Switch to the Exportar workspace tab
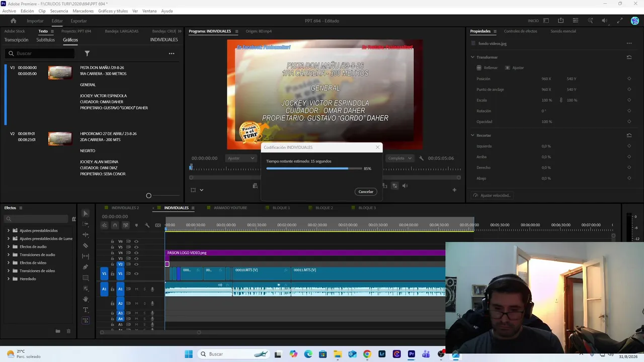644x362 pixels. 78,21
